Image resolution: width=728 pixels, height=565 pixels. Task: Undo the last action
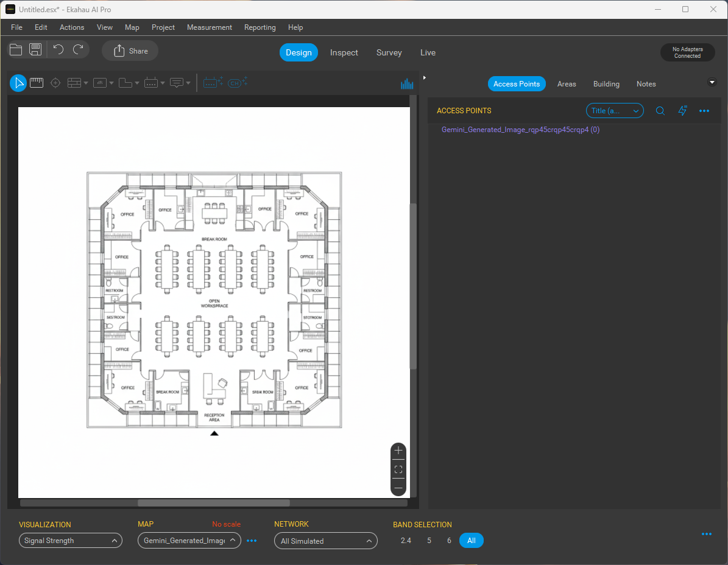tap(58, 50)
